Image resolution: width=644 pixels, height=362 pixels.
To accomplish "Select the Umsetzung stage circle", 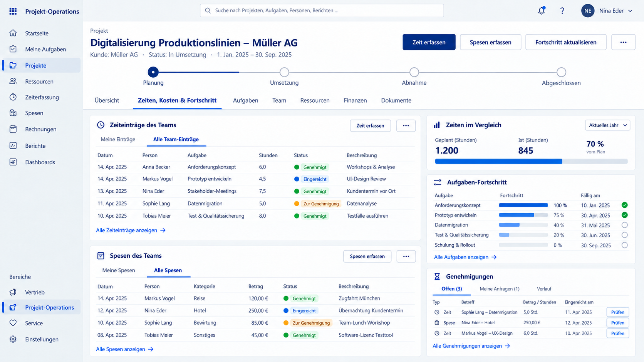I will coord(284,72).
